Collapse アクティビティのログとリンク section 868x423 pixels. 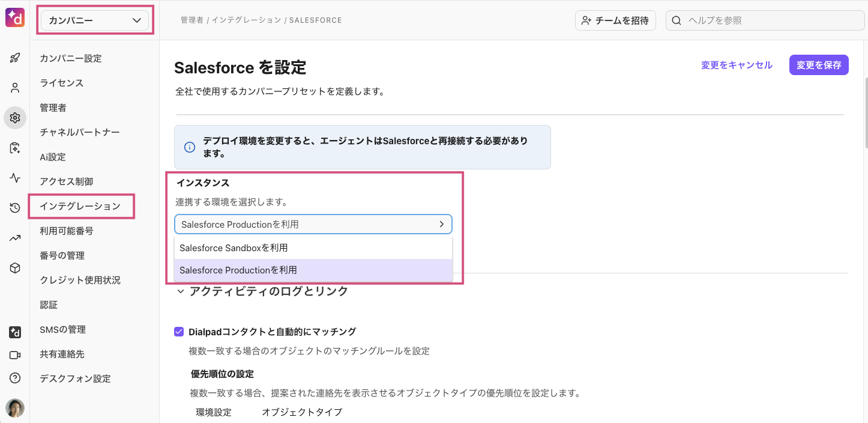tap(180, 291)
